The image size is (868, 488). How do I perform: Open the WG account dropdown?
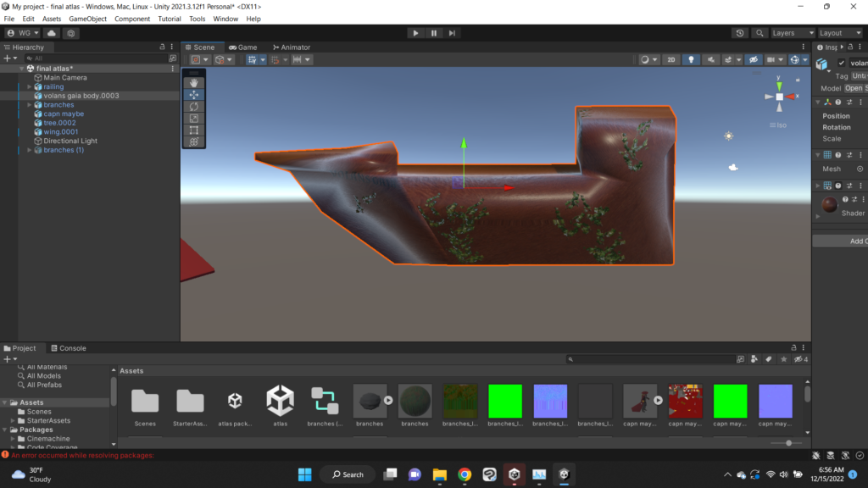23,33
